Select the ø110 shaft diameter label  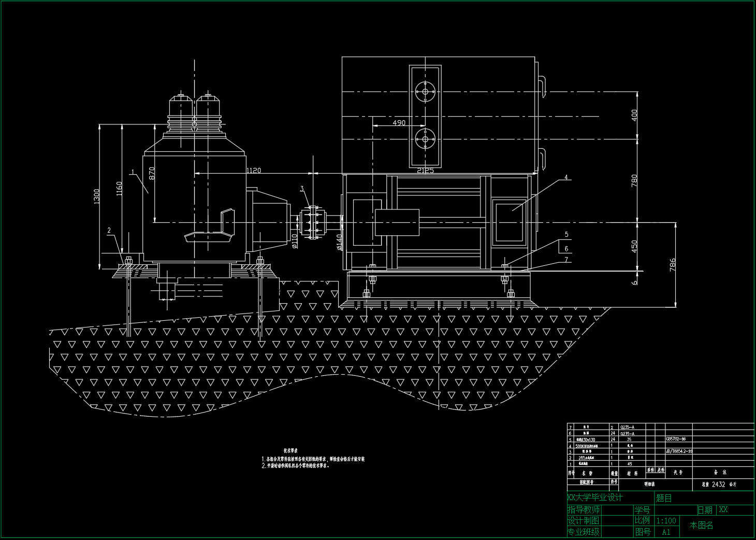pyautogui.click(x=295, y=241)
